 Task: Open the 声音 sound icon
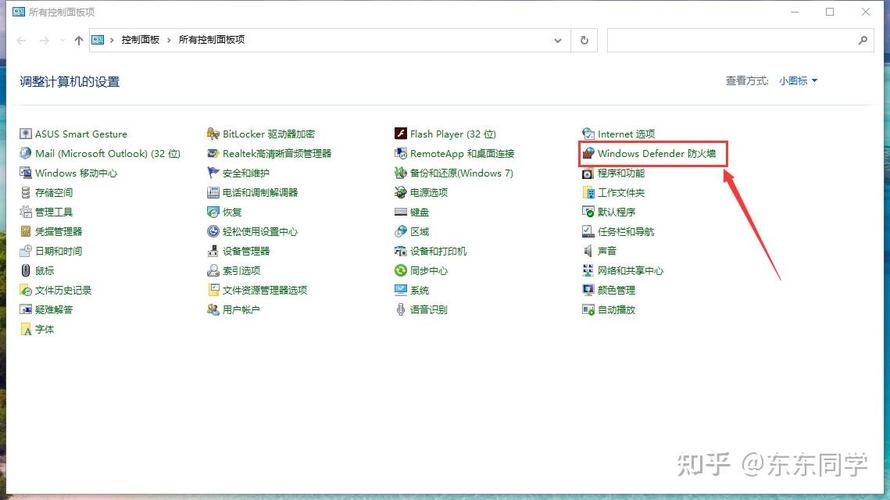click(588, 251)
